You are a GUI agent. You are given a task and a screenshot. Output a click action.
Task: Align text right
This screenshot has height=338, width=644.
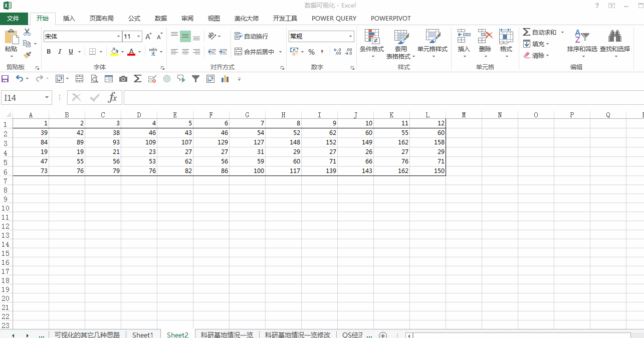click(196, 52)
